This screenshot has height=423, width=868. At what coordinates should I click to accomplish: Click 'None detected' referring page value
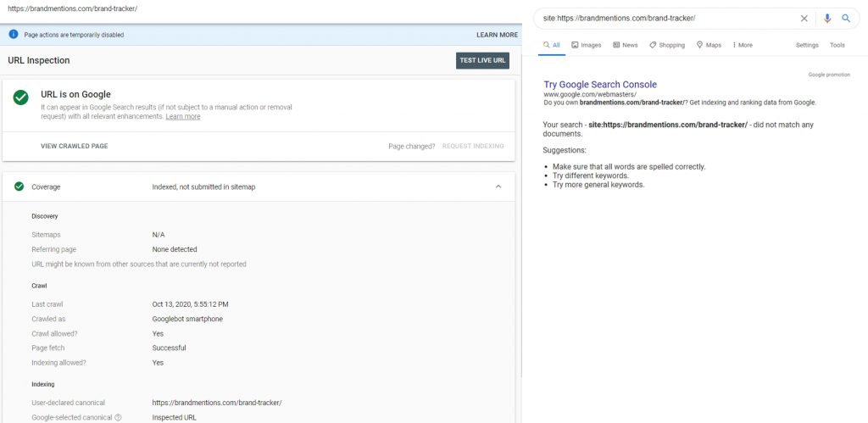[x=175, y=250]
